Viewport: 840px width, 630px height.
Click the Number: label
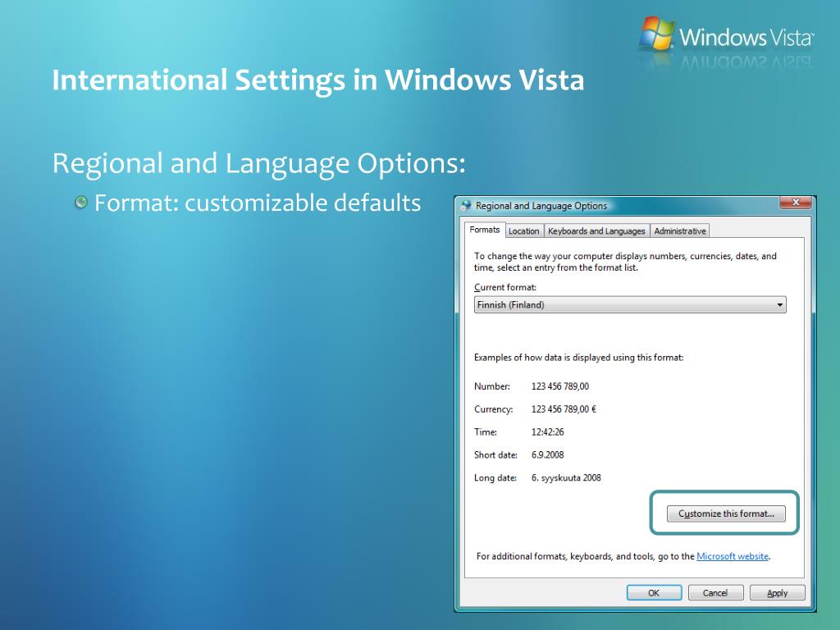pyautogui.click(x=492, y=386)
